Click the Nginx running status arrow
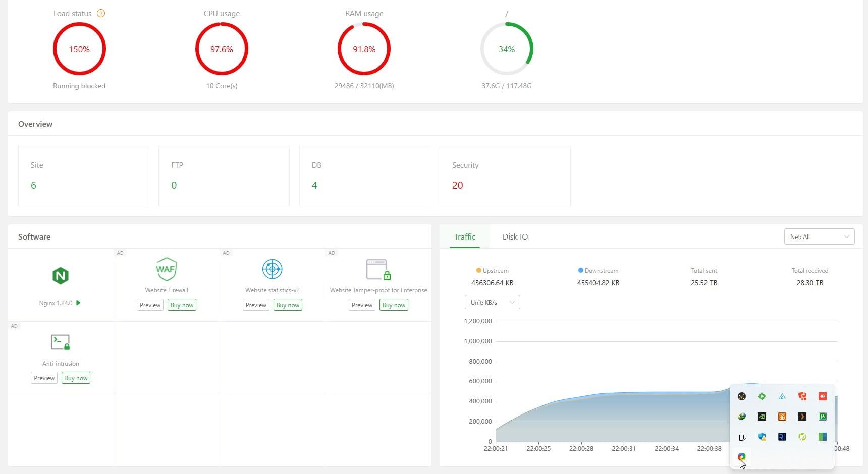 (x=78, y=303)
